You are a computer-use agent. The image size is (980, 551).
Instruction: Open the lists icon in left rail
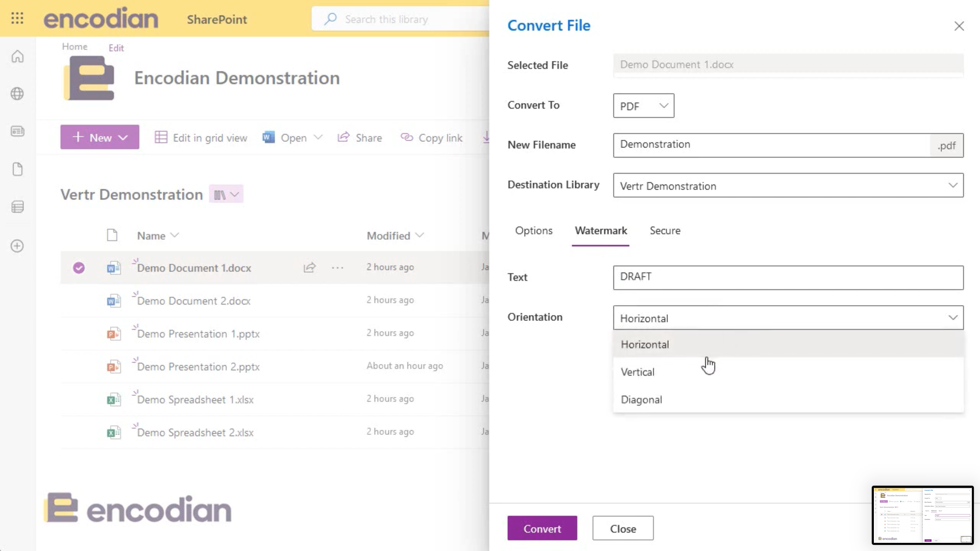[x=17, y=207]
